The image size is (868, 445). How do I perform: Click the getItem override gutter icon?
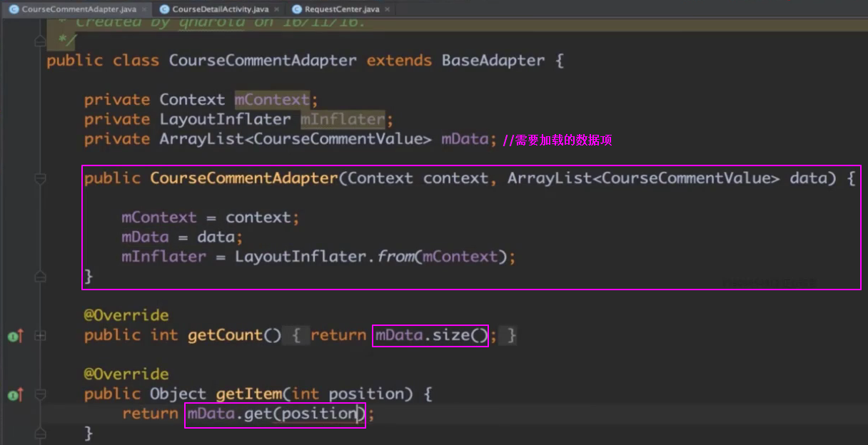(x=14, y=394)
